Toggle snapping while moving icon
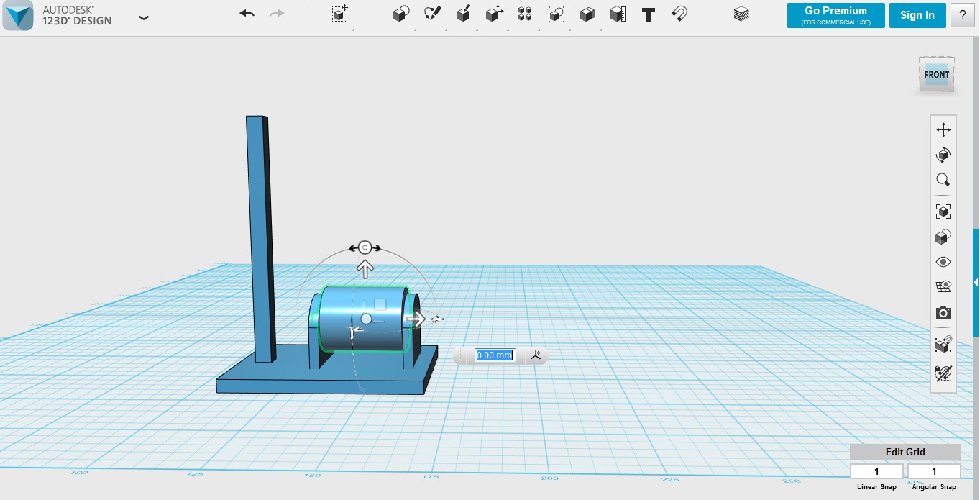Image resolution: width=980 pixels, height=500 pixels. tap(943, 345)
